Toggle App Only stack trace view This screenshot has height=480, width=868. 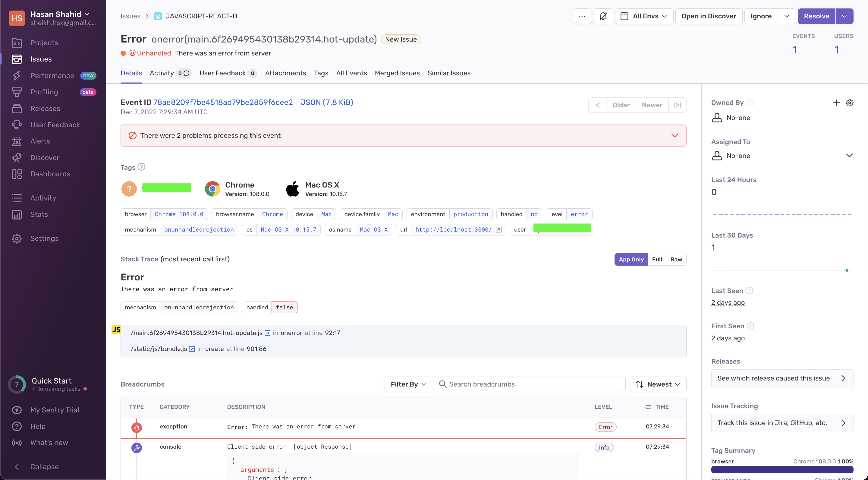coord(631,259)
